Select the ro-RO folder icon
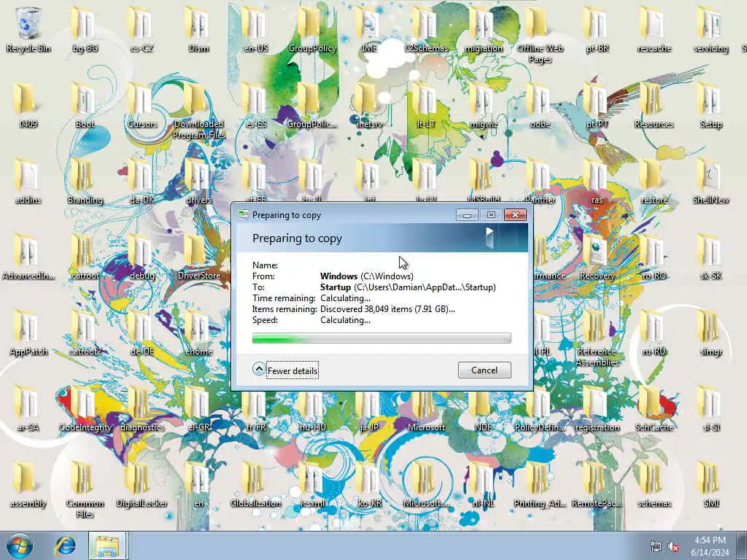This screenshot has width=747, height=560. 654,257
